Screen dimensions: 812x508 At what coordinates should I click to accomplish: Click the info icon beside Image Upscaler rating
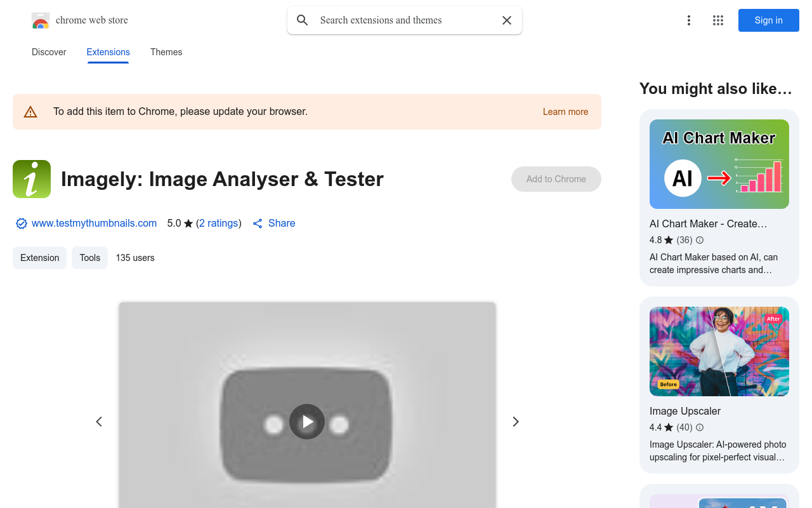tap(700, 427)
